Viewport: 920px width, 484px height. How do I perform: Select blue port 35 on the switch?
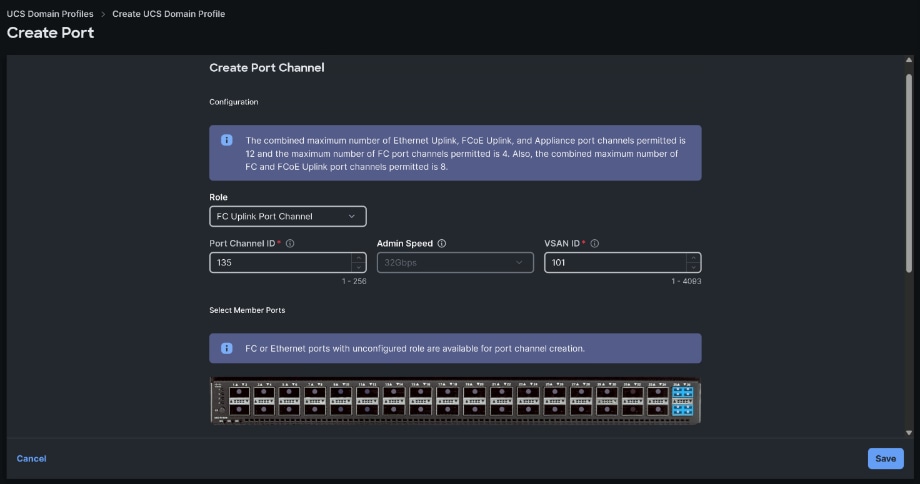(682, 392)
